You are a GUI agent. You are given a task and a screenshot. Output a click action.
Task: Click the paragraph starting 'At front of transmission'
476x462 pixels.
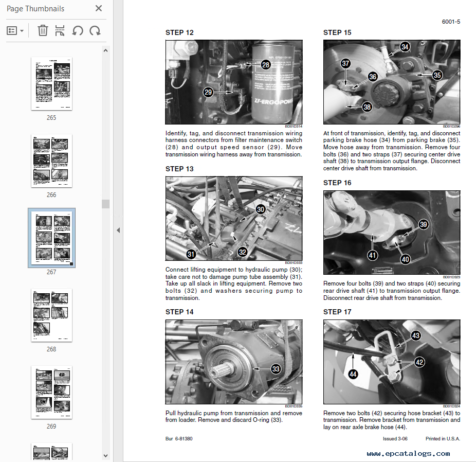tap(392, 151)
